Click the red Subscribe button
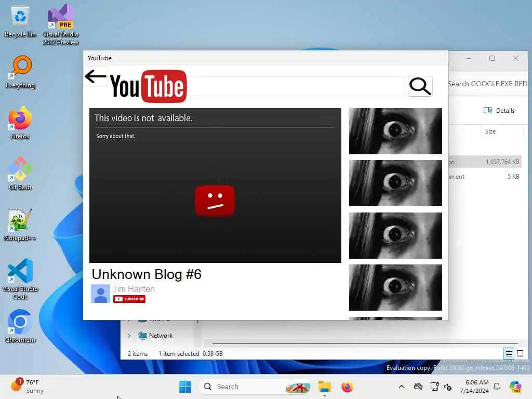This screenshot has height=399, width=532. pyautogui.click(x=129, y=299)
